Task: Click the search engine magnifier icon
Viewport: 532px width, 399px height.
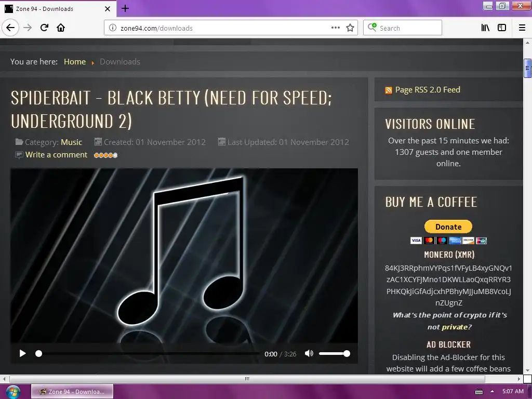Action: tap(372, 28)
